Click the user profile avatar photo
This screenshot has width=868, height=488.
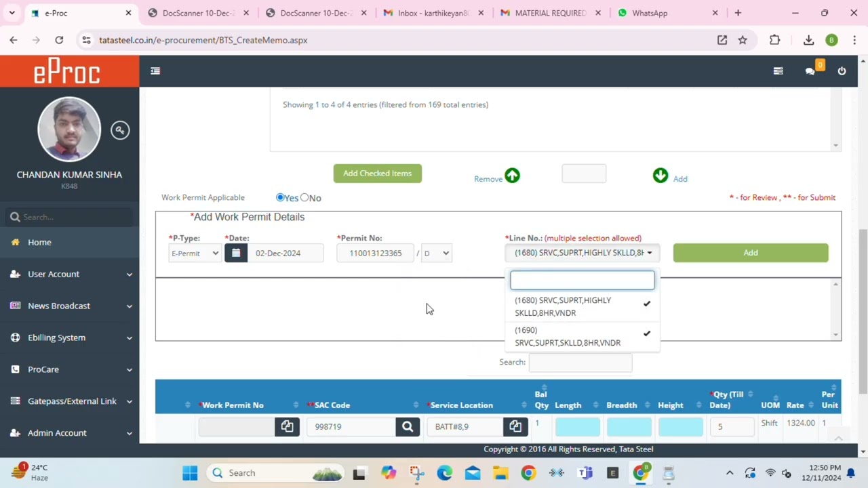[x=69, y=130]
